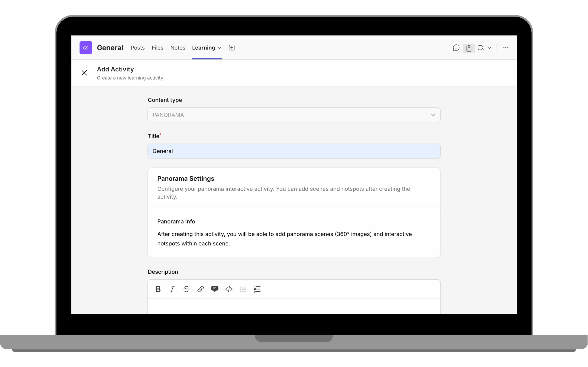Select the highlighted learning clipboard icon

(469, 48)
